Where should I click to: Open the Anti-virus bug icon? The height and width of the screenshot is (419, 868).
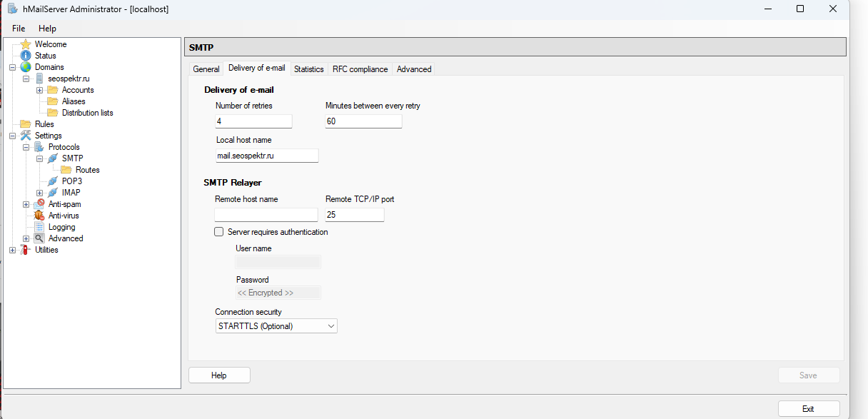40,216
